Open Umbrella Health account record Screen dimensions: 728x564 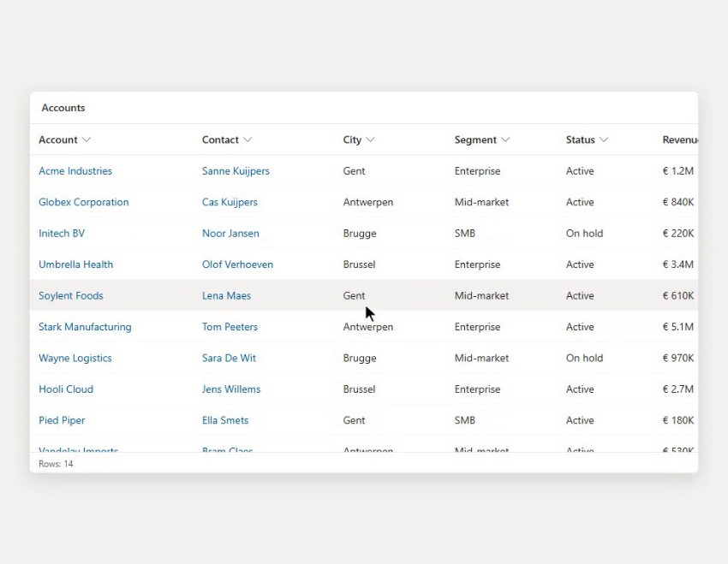(x=75, y=264)
